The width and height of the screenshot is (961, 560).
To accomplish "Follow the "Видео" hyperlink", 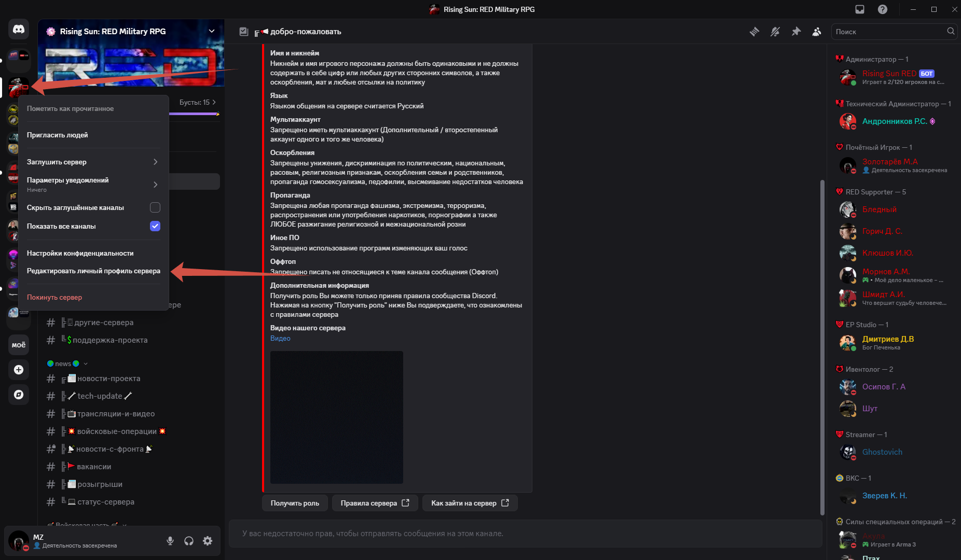I will point(280,338).
